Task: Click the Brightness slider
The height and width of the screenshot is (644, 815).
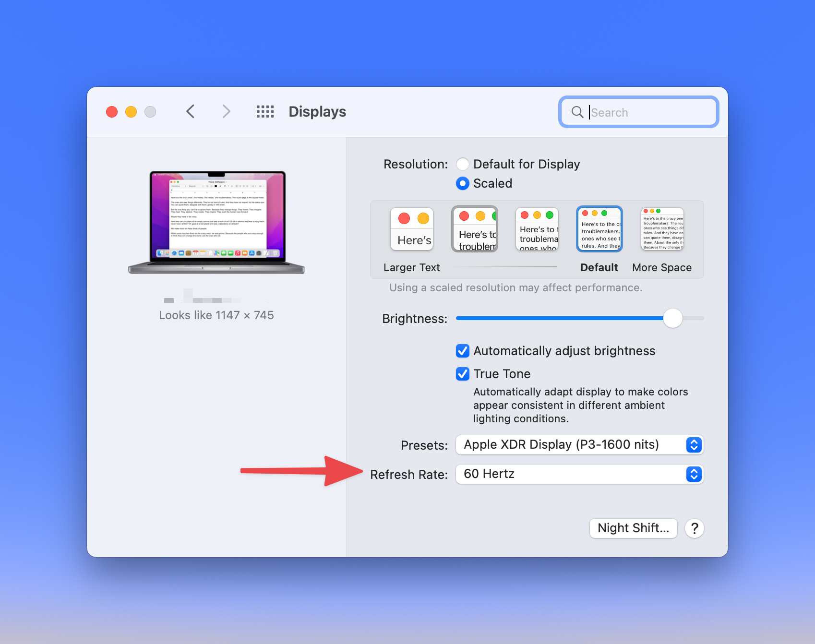Action: (580, 318)
